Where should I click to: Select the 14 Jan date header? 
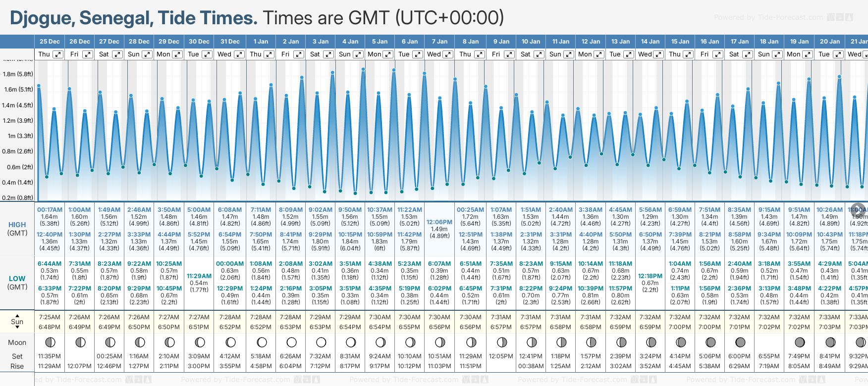[650, 42]
